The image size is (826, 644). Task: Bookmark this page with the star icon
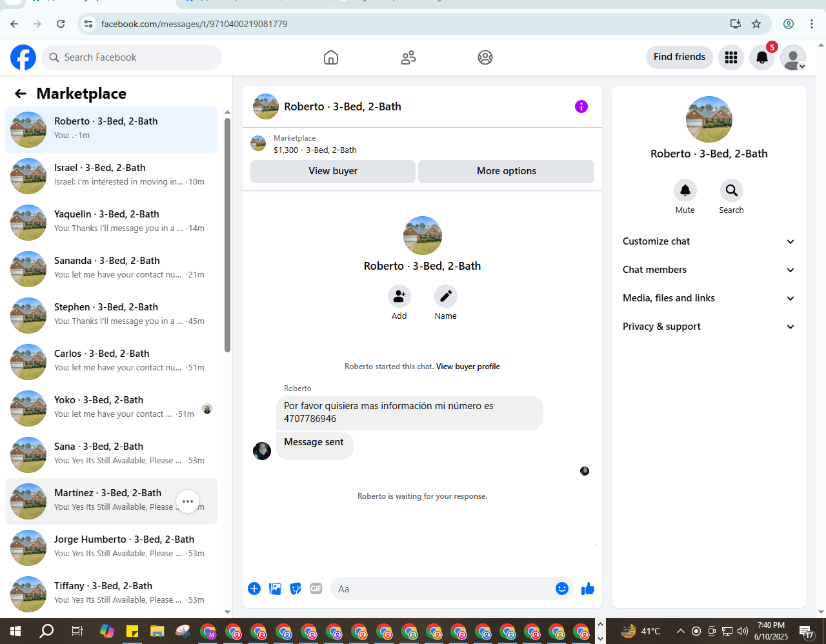[x=756, y=24]
